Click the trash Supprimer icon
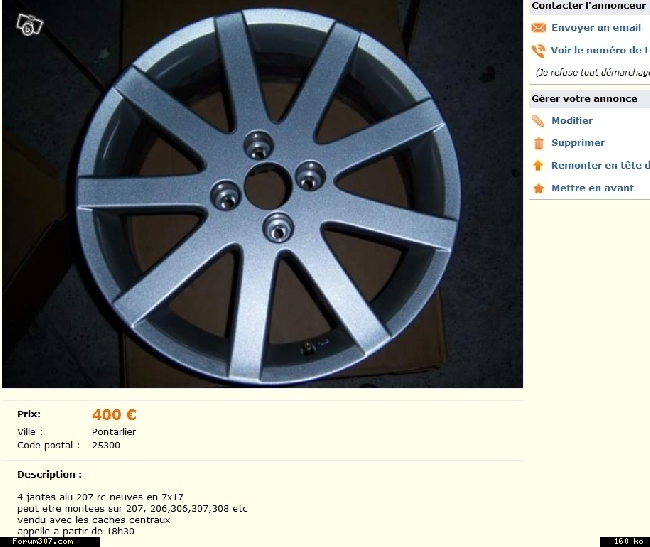This screenshot has width=650, height=547. tap(538, 143)
